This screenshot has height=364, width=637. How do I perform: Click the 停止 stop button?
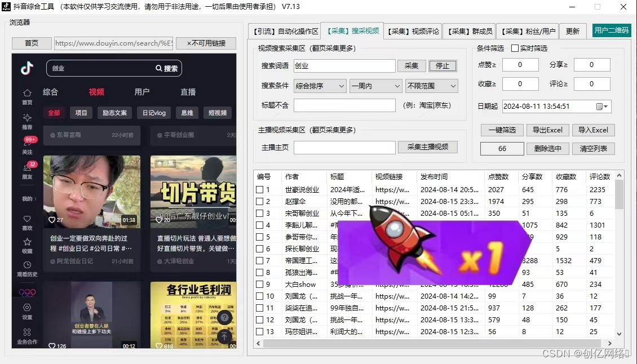point(443,66)
